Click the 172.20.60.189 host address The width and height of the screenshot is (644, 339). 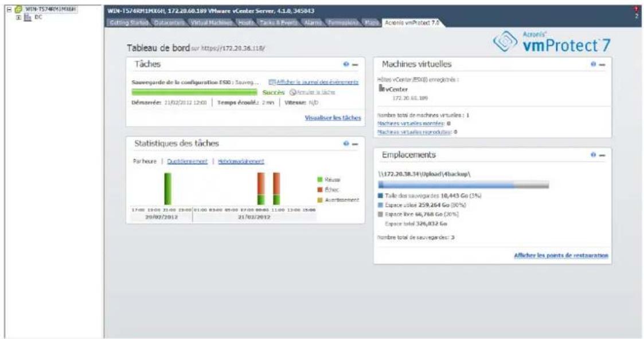410,98
